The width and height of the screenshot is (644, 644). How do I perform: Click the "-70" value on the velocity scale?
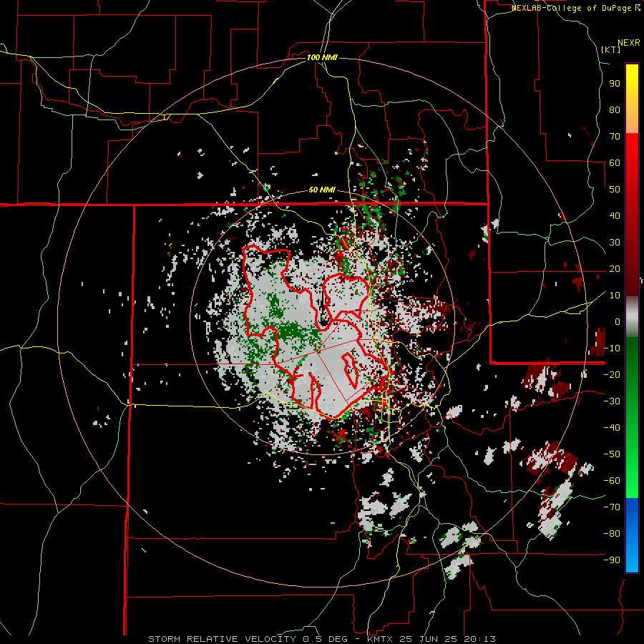pyautogui.click(x=612, y=507)
